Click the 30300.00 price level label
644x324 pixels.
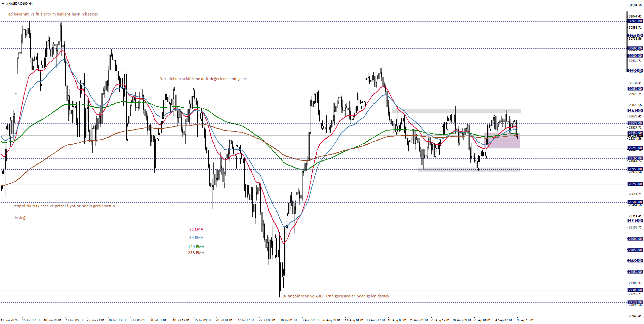pyautogui.click(x=635, y=71)
